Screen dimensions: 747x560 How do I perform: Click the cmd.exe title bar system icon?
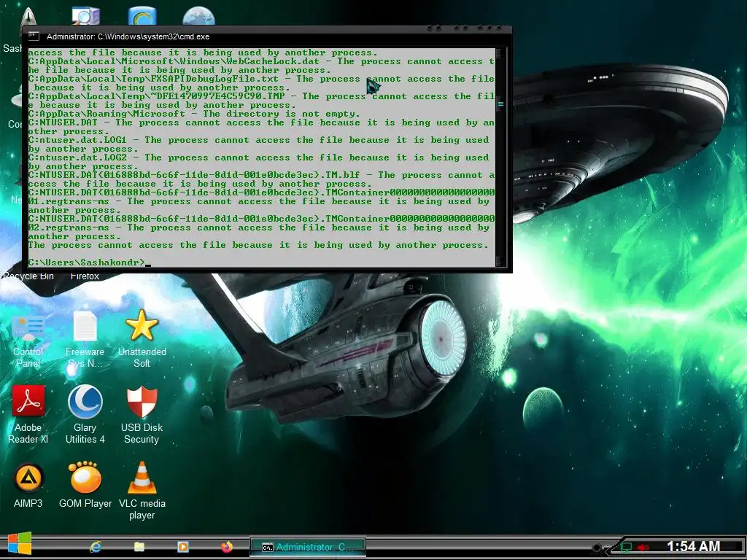34,36
